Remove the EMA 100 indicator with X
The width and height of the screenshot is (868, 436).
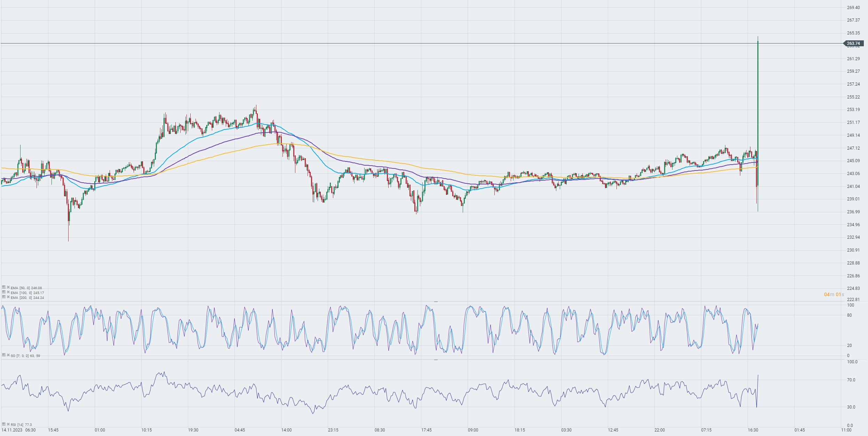[8, 292]
